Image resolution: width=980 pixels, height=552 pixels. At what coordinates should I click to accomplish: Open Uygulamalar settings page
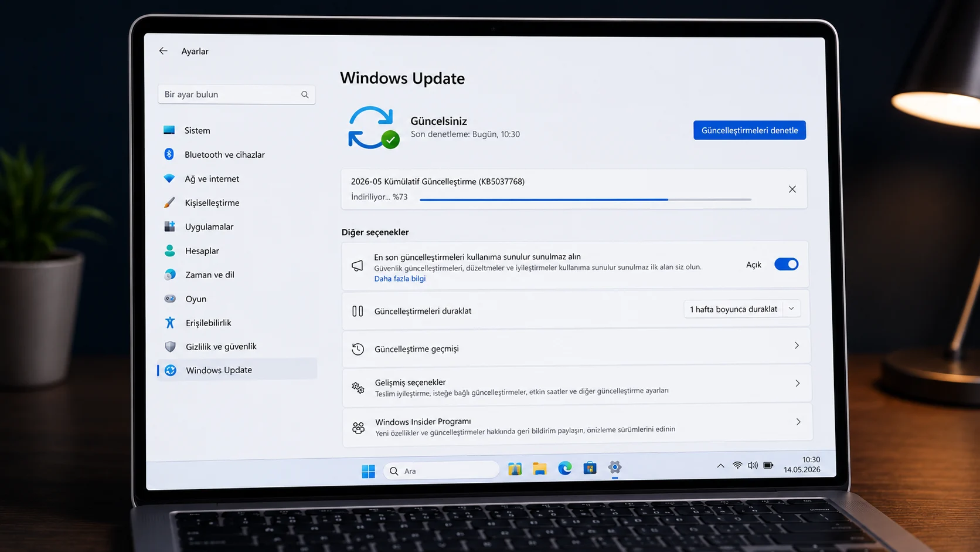pyautogui.click(x=237, y=226)
